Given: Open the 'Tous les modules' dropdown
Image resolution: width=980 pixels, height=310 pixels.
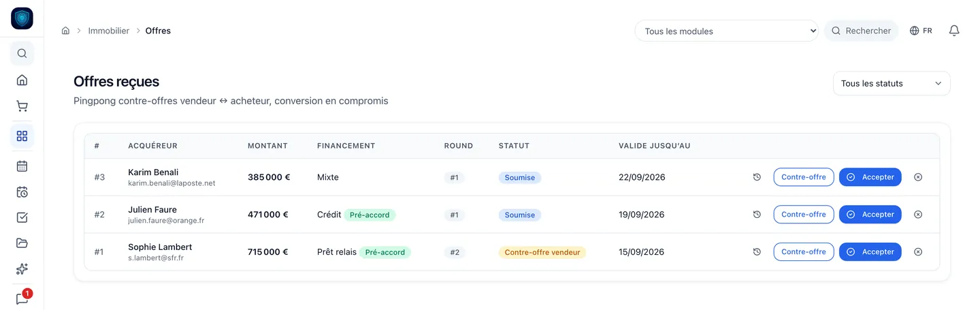Looking at the screenshot, I should click(726, 31).
